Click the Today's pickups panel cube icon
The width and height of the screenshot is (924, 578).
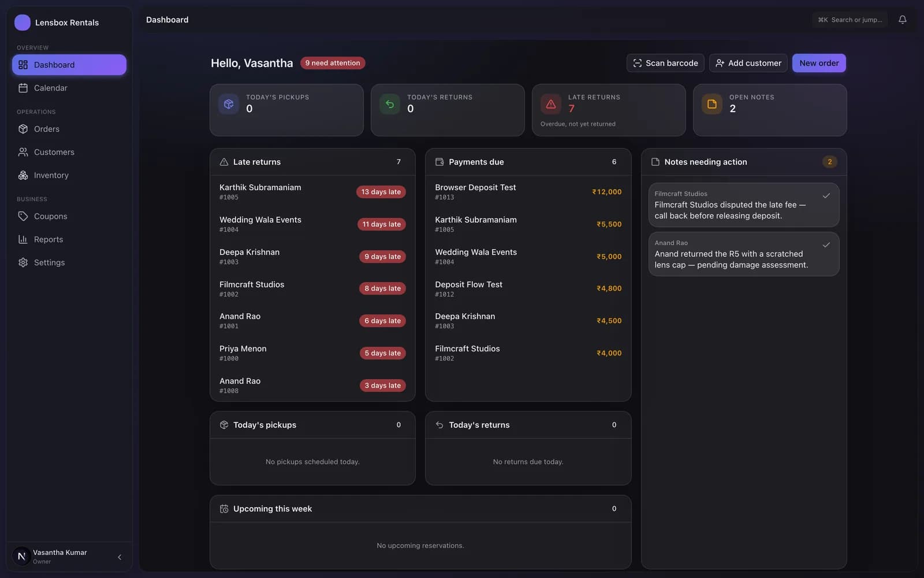click(224, 425)
